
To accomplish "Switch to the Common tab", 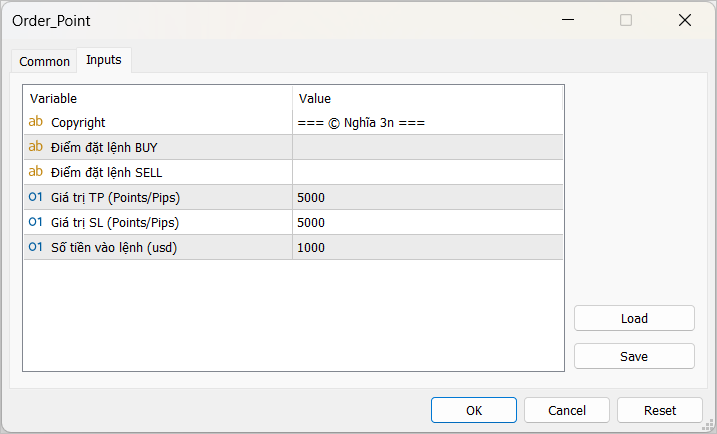I will pyautogui.click(x=45, y=61).
